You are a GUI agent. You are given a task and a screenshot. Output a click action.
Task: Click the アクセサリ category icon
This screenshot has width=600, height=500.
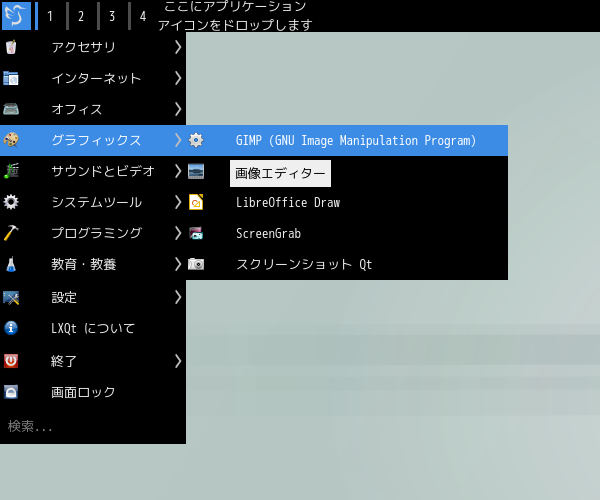point(11,47)
